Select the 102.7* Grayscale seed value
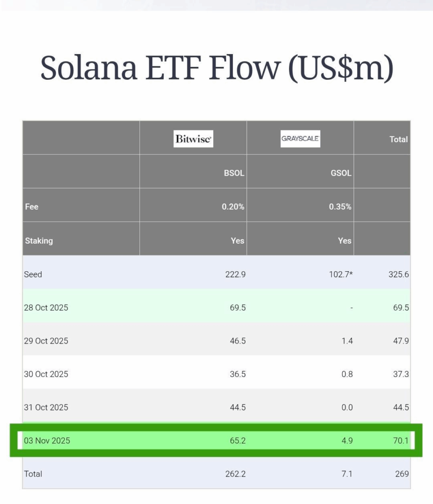433x504 pixels. click(341, 274)
